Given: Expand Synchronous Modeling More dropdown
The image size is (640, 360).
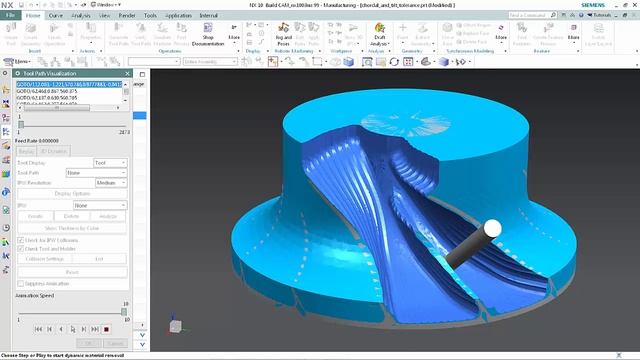Looking at the screenshot, I should (x=501, y=33).
